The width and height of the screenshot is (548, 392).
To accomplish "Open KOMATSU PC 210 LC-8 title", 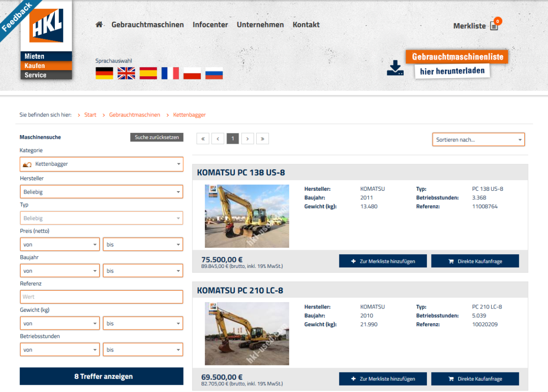I will pyautogui.click(x=241, y=291).
